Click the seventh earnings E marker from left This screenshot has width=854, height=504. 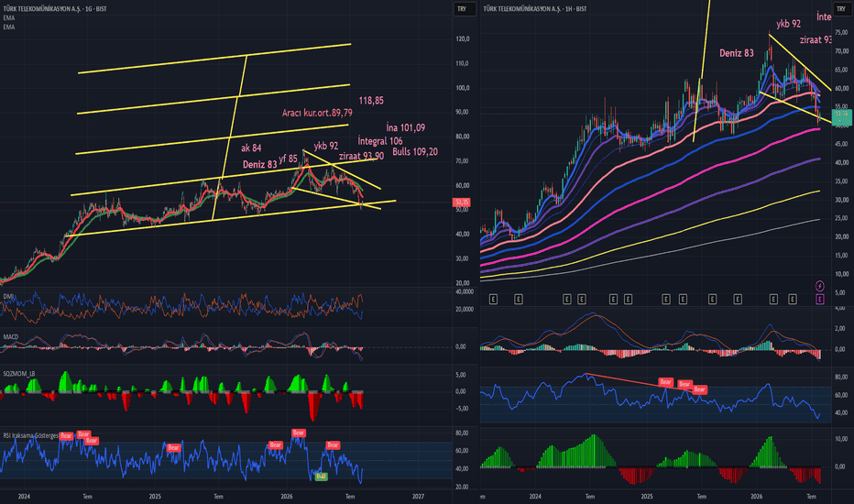point(665,299)
